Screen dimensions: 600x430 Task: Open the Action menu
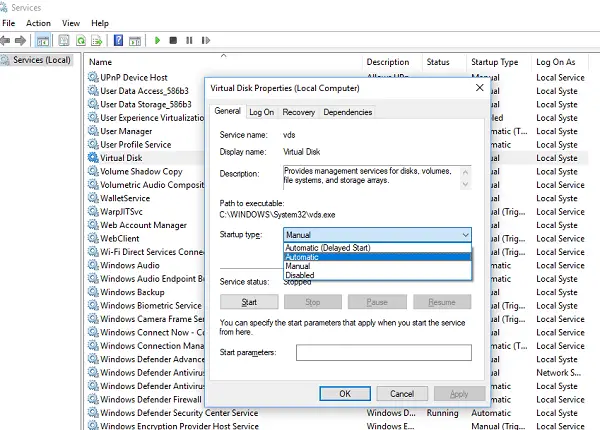click(39, 22)
